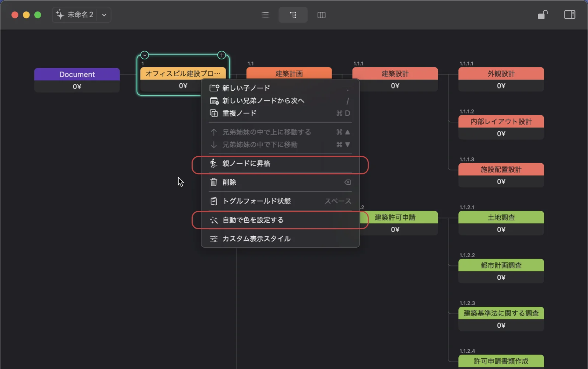Select the tree diagram view icon

[293, 15]
